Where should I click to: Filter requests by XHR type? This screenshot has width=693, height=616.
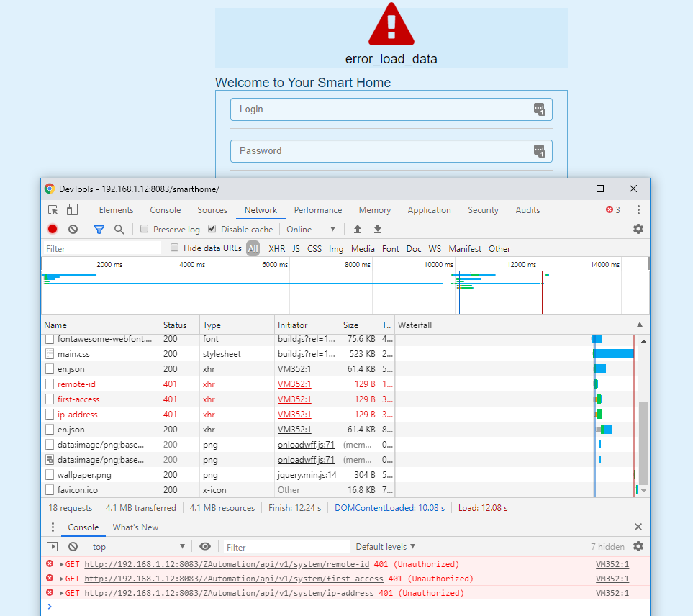pos(276,249)
